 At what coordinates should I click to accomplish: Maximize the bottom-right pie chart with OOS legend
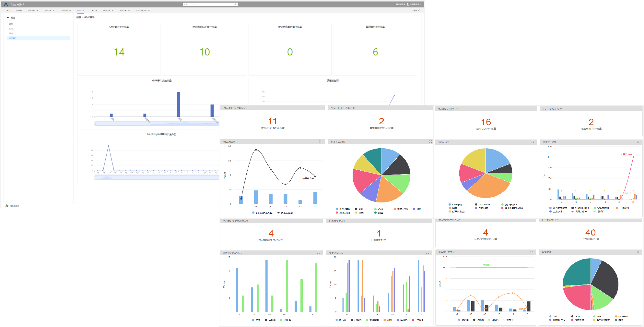point(638,252)
